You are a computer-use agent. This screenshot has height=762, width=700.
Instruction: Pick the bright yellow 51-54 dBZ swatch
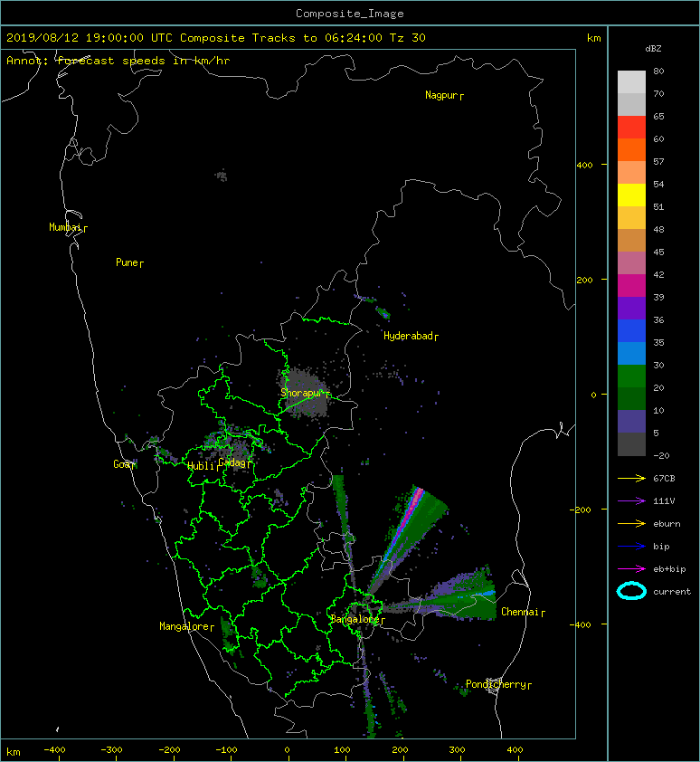tap(631, 195)
